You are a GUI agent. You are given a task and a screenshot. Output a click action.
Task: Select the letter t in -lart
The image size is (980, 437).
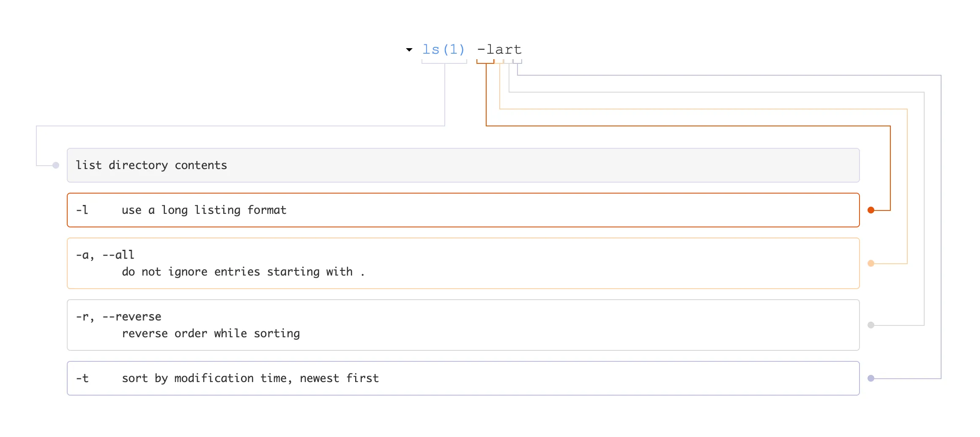tap(518, 49)
